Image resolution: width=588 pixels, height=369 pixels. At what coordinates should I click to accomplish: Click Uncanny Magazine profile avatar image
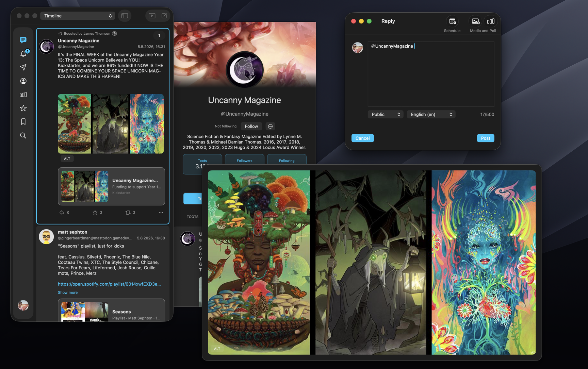coord(245,70)
